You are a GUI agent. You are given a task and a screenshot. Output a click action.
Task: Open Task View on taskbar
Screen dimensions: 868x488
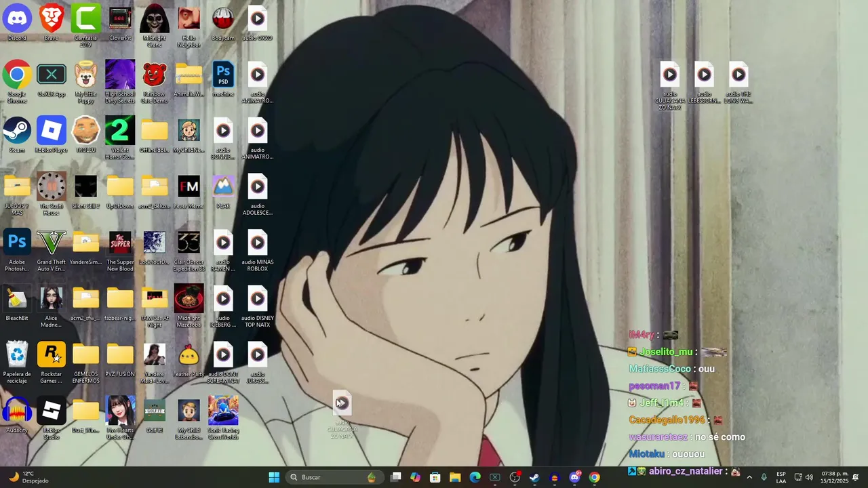pos(396,477)
